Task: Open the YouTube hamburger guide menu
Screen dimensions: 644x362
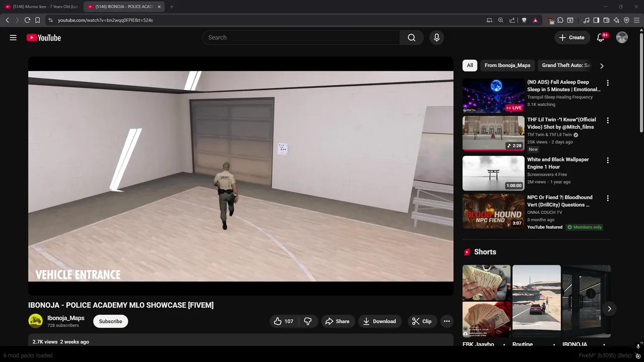Action: (13, 38)
